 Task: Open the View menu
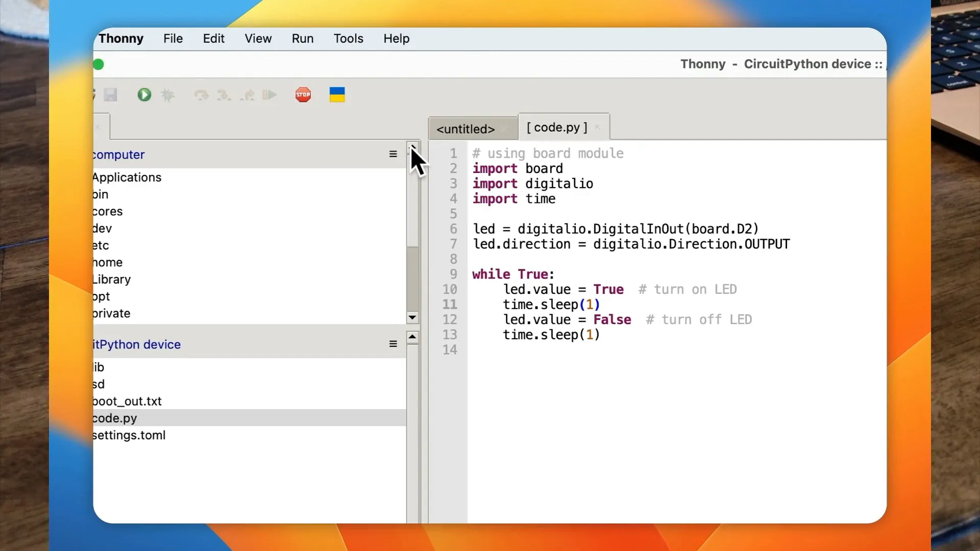258,39
